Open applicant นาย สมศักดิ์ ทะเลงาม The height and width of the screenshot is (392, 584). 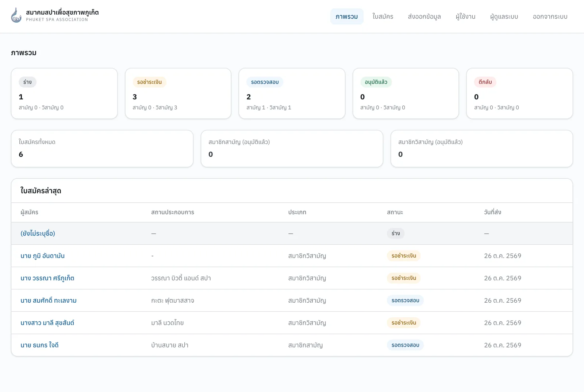tap(49, 300)
